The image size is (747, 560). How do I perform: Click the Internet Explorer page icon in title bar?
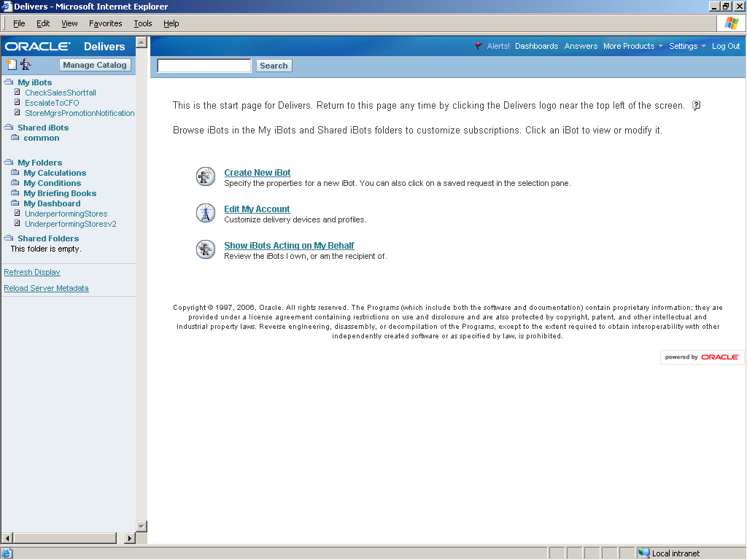coord(6,6)
